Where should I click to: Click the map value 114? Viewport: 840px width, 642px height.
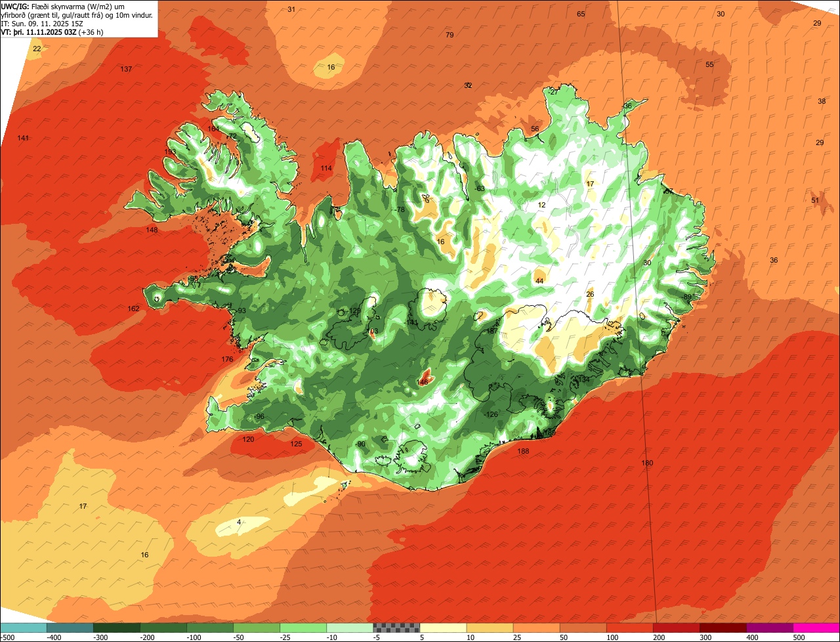click(326, 168)
